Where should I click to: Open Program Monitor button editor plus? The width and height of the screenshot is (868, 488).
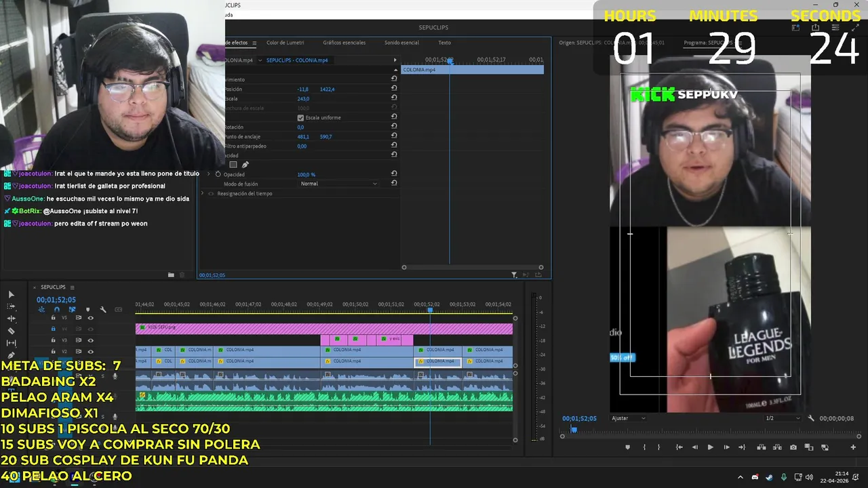[853, 447]
